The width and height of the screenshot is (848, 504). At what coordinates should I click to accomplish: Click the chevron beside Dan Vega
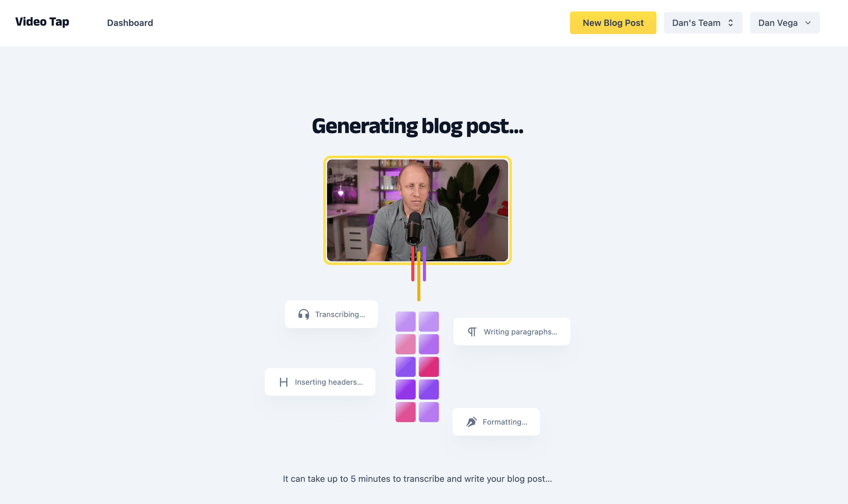808,23
